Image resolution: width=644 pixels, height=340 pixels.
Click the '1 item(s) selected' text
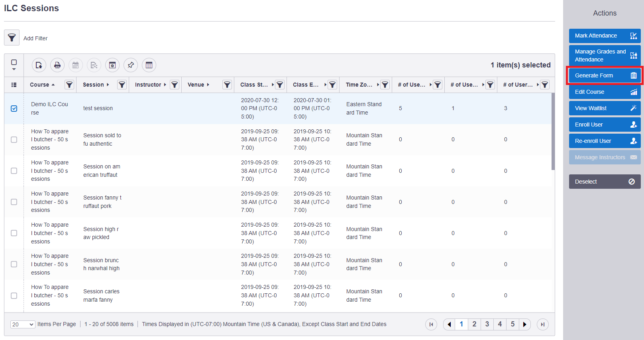(x=520, y=65)
